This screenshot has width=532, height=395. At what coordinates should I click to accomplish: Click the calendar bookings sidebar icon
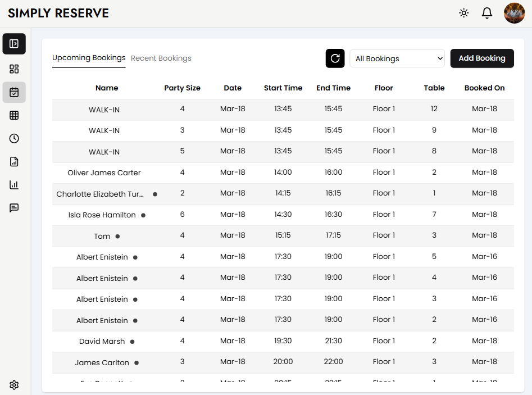[14, 92]
